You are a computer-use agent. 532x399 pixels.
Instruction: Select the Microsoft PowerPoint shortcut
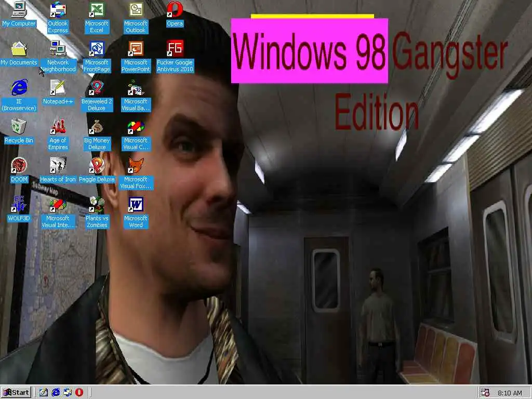136,57
